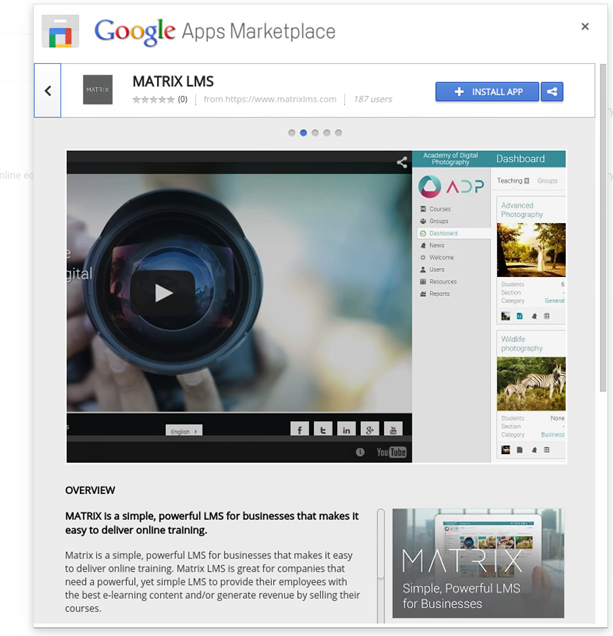Click the small YouTube icon in video
Screen dimensions: 613x636
pos(393,429)
